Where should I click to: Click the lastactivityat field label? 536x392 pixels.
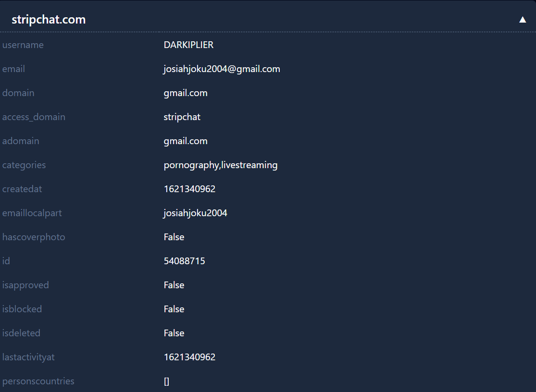pos(28,357)
